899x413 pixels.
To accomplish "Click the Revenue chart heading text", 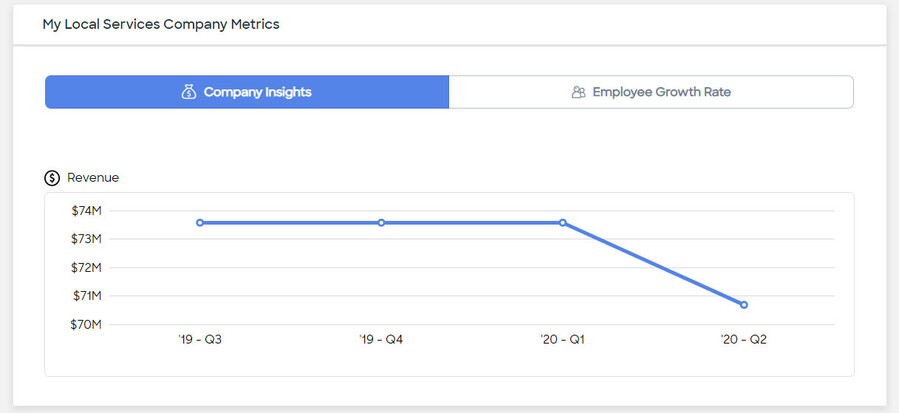I will point(93,178).
